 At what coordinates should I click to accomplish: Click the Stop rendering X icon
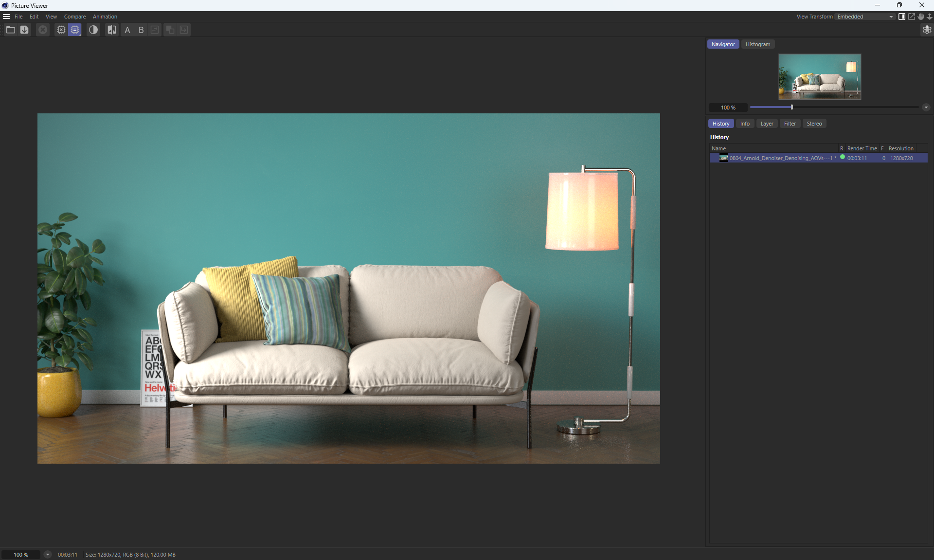pyautogui.click(x=43, y=30)
